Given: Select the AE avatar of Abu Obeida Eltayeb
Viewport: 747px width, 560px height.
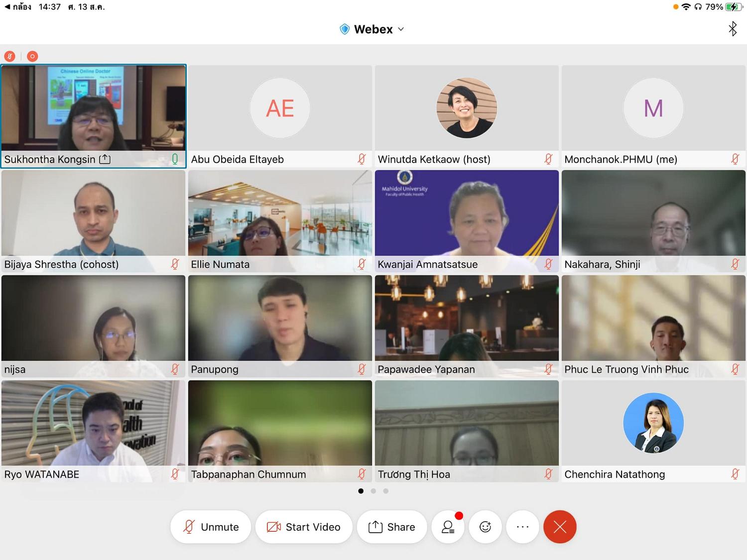Looking at the screenshot, I should pos(280,108).
